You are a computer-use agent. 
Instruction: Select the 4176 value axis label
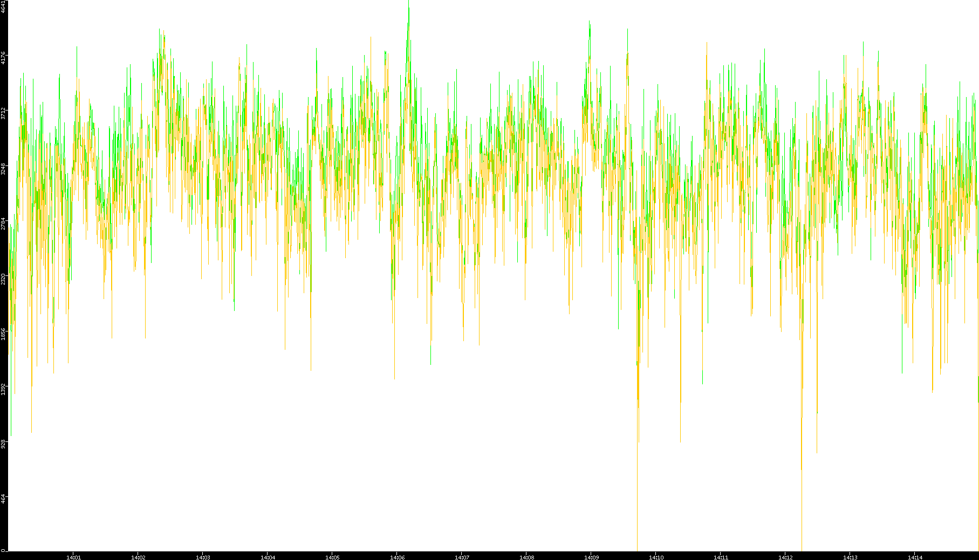pyautogui.click(x=3, y=58)
